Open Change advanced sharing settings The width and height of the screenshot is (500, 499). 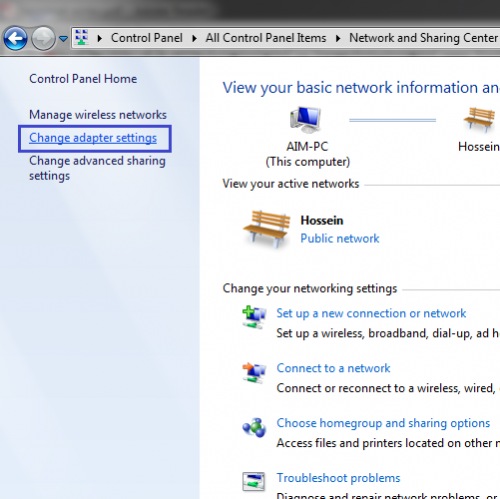97,168
